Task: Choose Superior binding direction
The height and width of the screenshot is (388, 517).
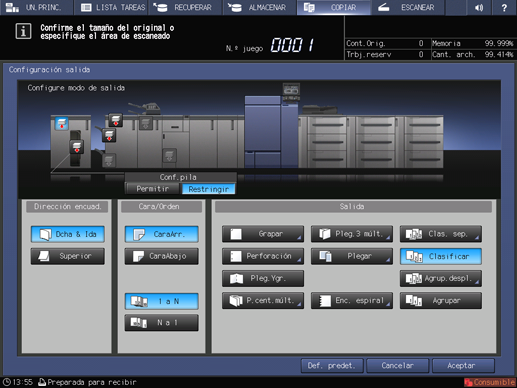Action: 68,256
